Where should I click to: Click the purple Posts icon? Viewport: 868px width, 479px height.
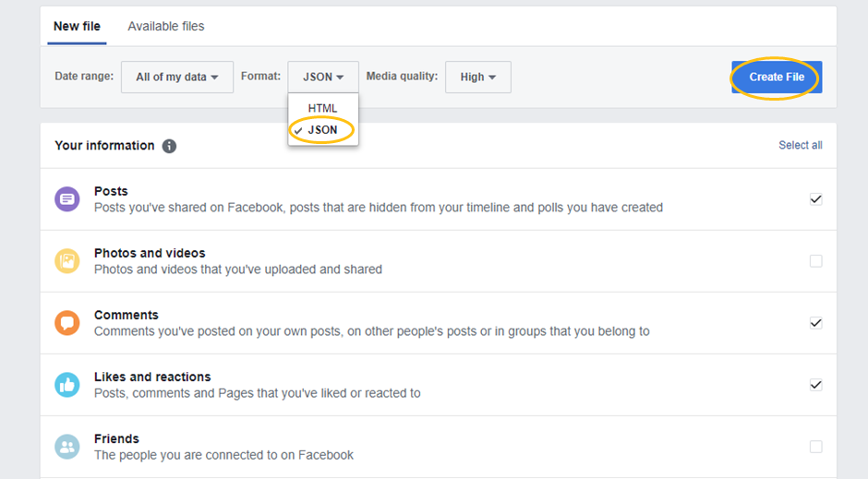click(x=67, y=199)
